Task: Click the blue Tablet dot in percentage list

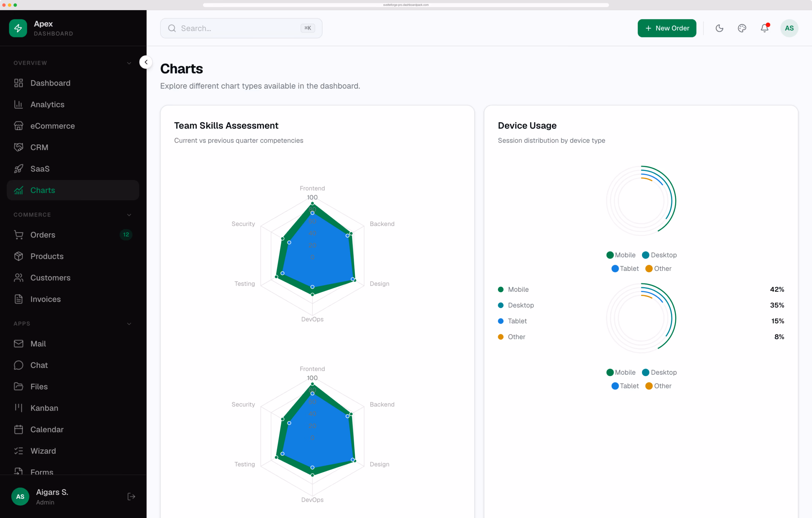Action: point(501,321)
